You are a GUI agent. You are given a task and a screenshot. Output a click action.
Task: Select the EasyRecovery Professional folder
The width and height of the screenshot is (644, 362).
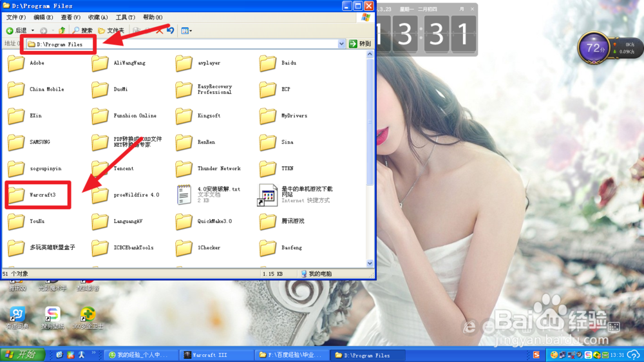pos(204,89)
